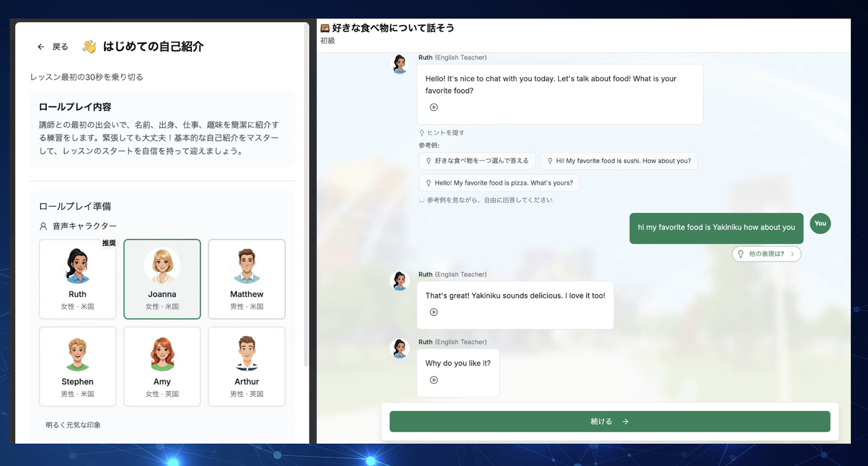The width and height of the screenshot is (868, 466).
Task: Select the Amy voice character card
Action: (x=162, y=367)
